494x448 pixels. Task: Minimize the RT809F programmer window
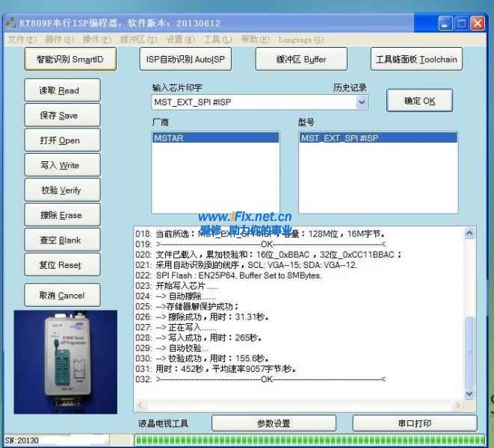[x=445, y=24]
